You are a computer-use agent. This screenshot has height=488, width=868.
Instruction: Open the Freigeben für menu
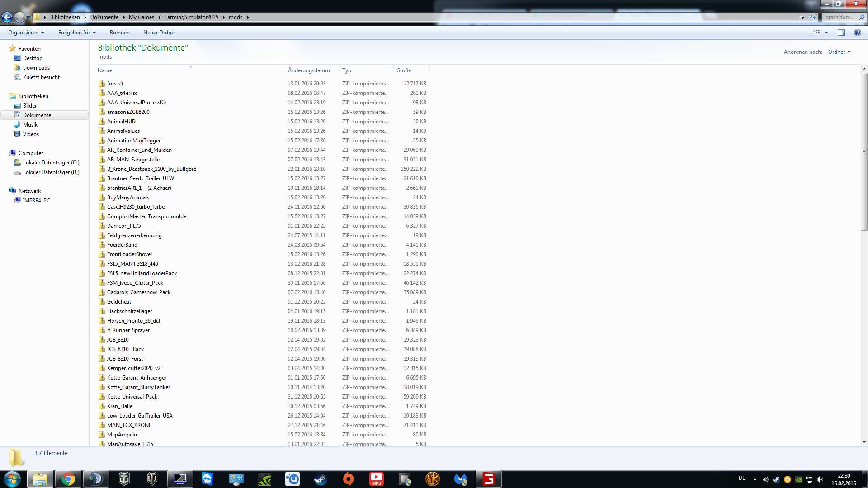[x=77, y=33]
